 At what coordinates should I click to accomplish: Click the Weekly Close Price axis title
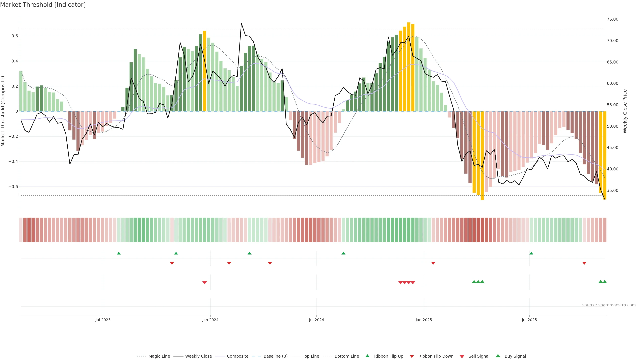coord(625,111)
